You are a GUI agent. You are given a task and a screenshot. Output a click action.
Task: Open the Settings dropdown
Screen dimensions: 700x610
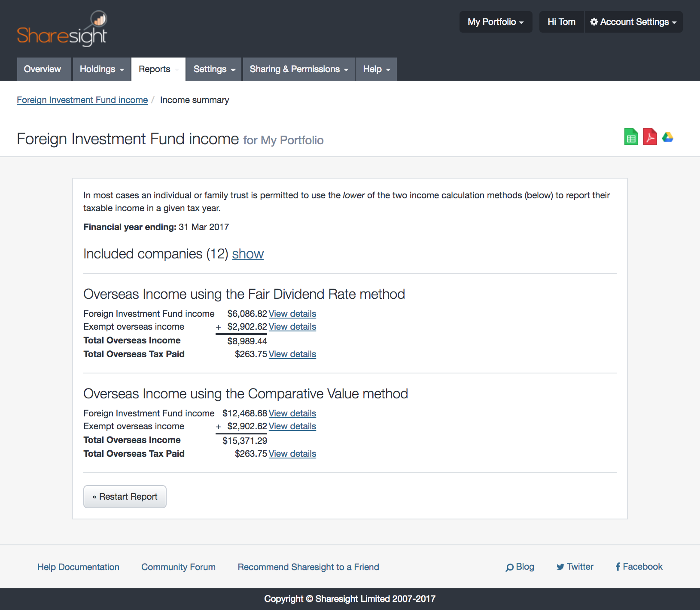[213, 69]
